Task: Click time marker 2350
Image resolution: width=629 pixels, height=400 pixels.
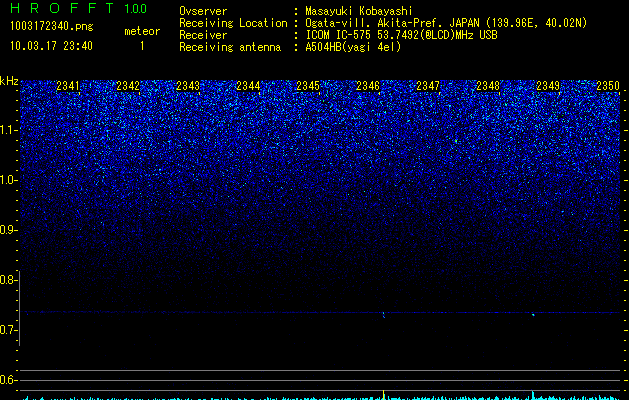Action: 608,86
